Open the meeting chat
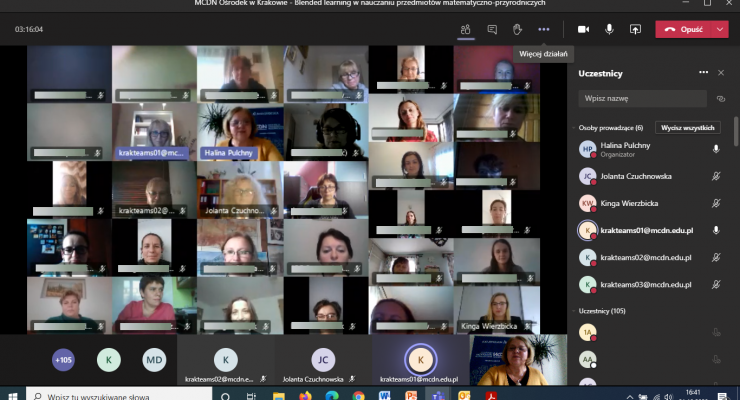Screen dimensions: 740x400 point(492,29)
